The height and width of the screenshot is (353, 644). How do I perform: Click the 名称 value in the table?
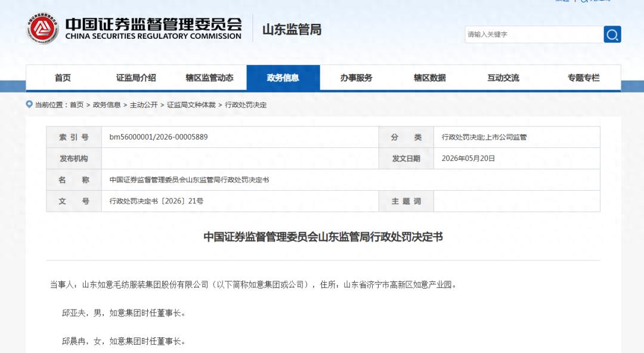(189, 179)
